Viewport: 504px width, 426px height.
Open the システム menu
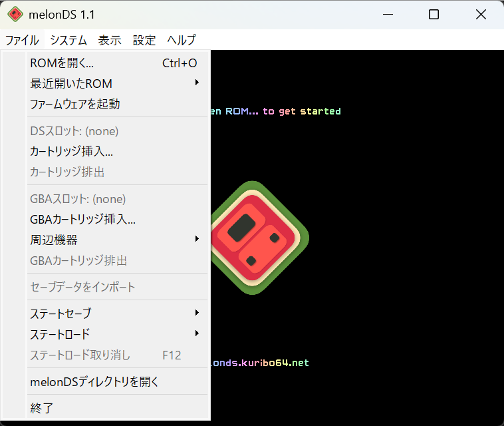(68, 40)
